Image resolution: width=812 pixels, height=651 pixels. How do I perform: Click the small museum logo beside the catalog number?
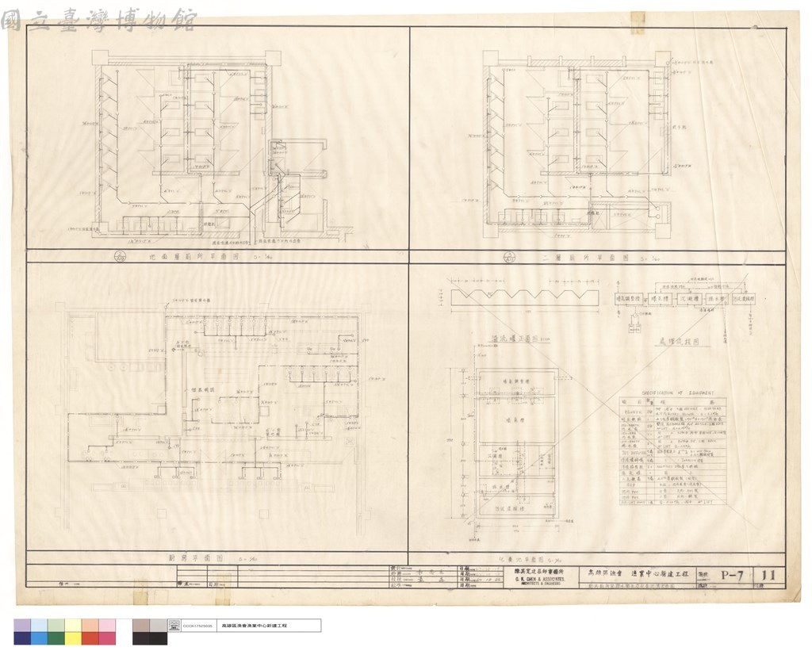[x=174, y=626]
